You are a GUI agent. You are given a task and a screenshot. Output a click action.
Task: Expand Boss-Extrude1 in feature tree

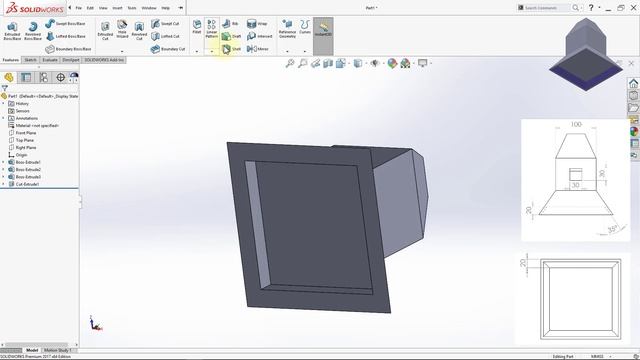[x=4, y=162]
